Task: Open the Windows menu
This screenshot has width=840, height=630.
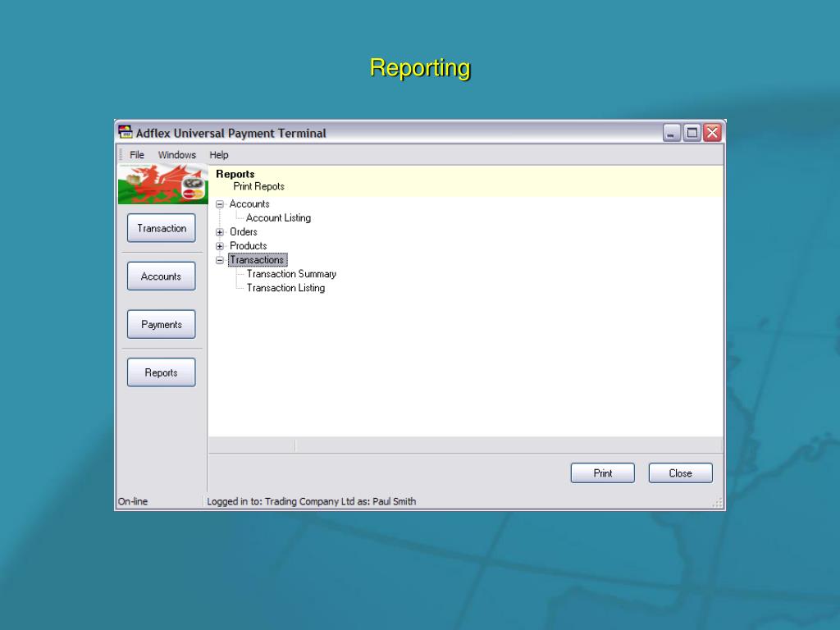Action: 177,155
